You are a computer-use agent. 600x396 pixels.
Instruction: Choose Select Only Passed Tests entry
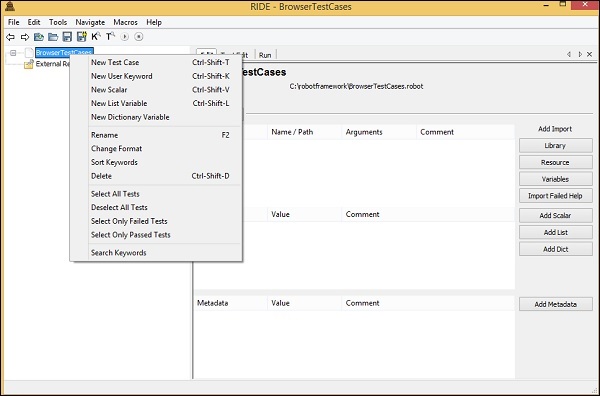pos(156,235)
